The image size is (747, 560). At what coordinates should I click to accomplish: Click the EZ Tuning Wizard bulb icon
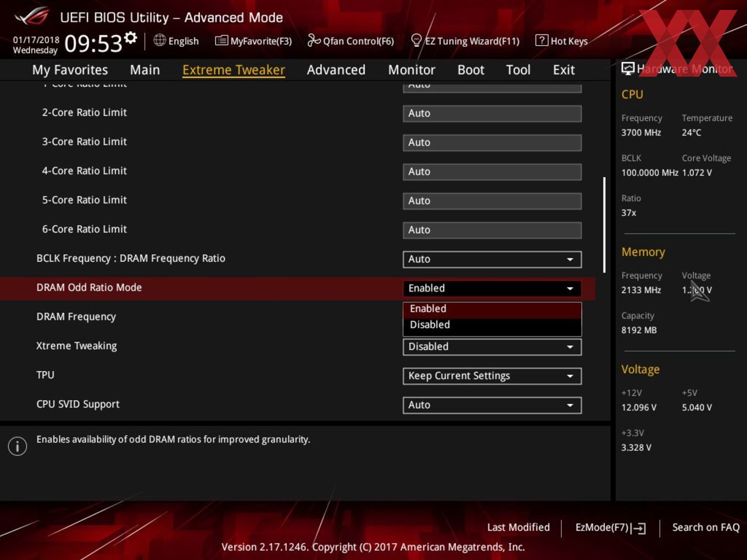416,40
